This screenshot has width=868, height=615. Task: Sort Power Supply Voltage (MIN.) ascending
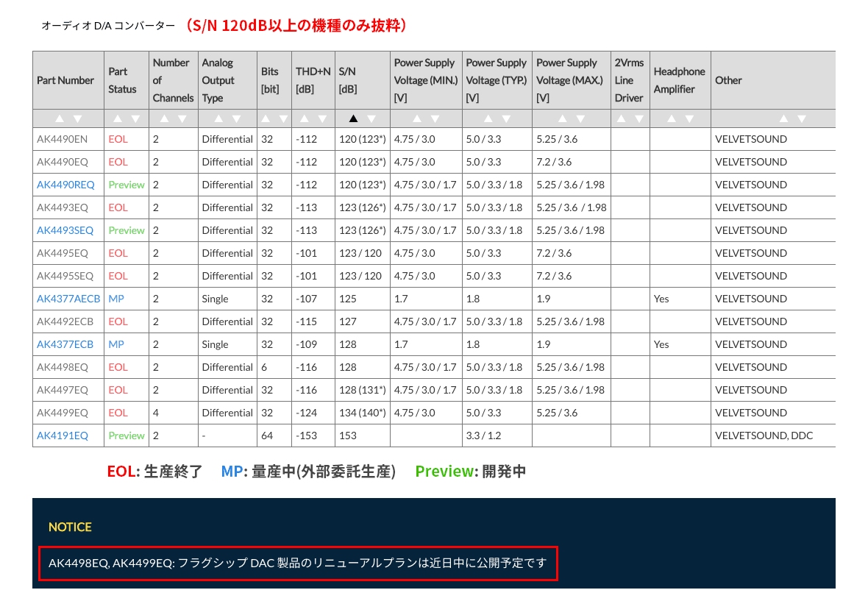pyautogui.click(x=417, y=118)
